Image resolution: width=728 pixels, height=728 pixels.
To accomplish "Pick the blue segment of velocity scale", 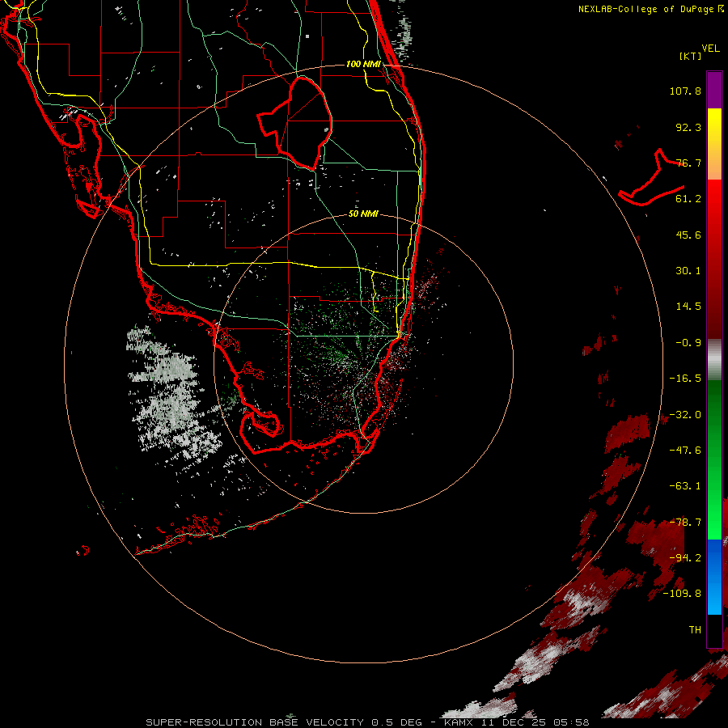I will click(714, 577).
